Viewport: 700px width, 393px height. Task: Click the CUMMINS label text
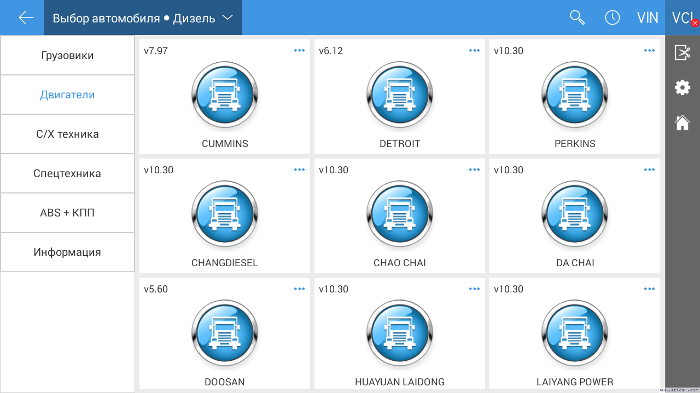click(225, 143)
